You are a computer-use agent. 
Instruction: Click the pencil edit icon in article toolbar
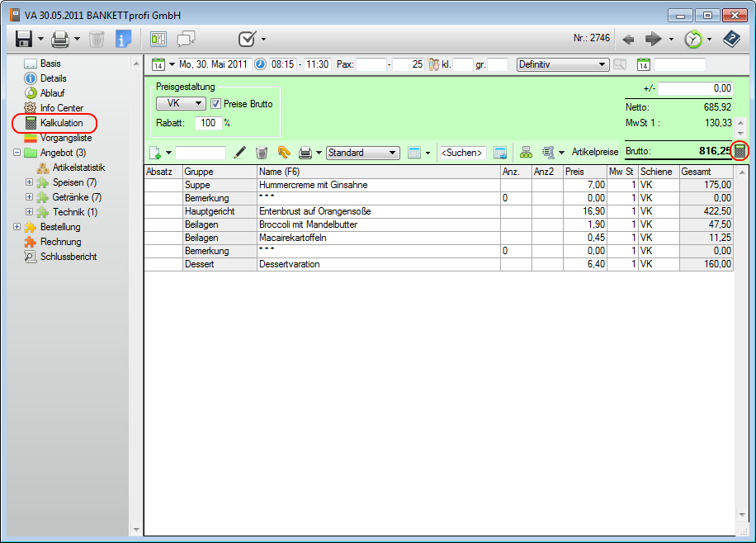[x=240, y=153]
